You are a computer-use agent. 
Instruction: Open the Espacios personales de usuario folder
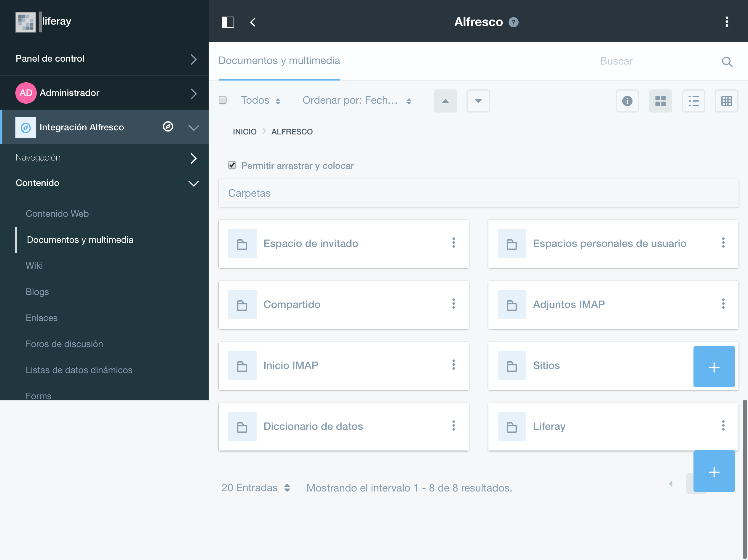point(609,244)
